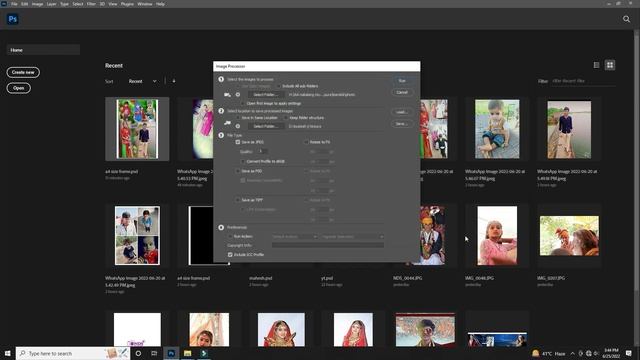Check Keep folder structure option
640x360 pixels.
286,118
